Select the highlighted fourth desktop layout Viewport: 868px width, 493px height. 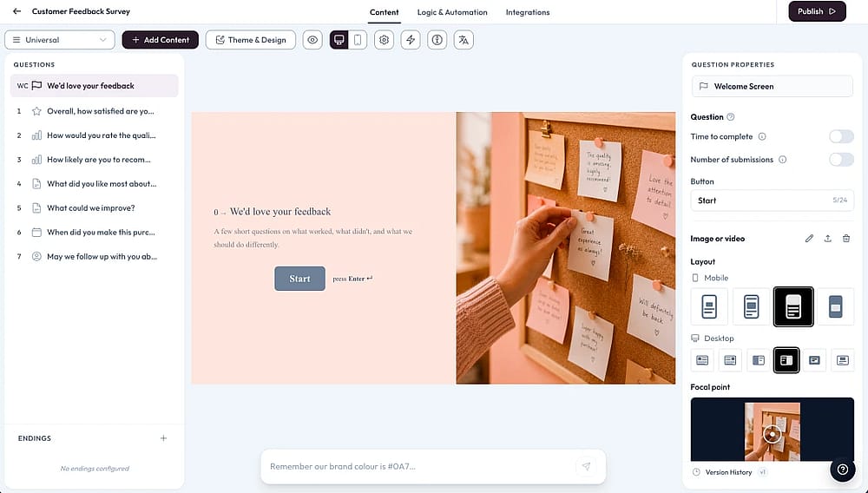[x=786, y=360]
